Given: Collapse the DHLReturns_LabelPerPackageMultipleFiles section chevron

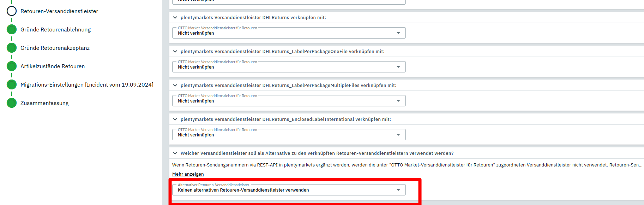Looking at the screenshot, I should (175, 86).
